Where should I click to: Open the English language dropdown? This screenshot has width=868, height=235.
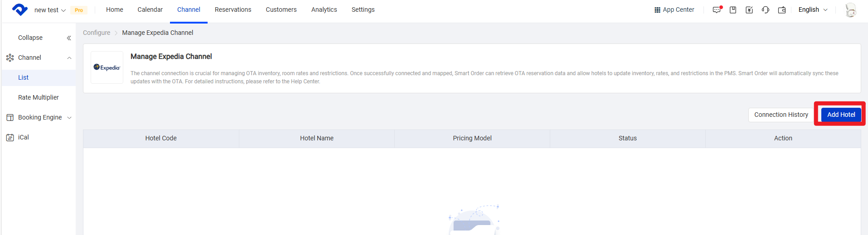(x=813, y=10)
